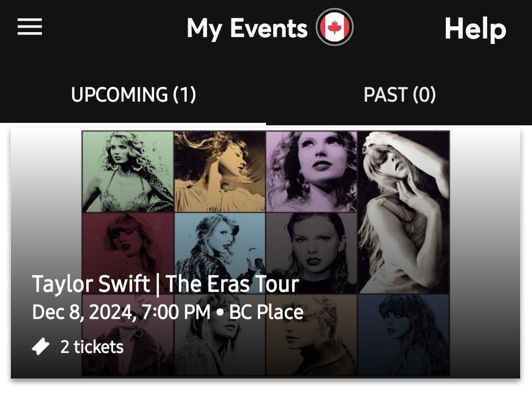Image resolution: width=532 pixels, height=401 pixels.
Task: Open the hamburger navigation menu
Action: click(x=30, y=28)
